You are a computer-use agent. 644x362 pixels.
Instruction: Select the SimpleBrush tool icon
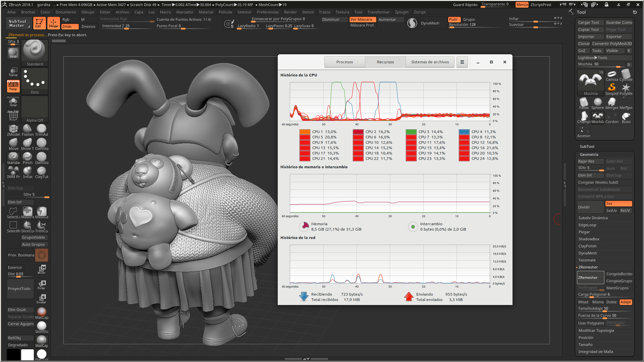point(612,88)
